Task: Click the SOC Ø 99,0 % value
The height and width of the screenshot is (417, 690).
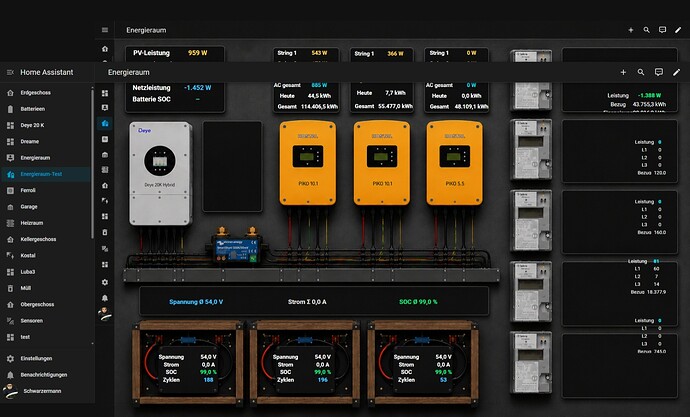Action: 418,302
